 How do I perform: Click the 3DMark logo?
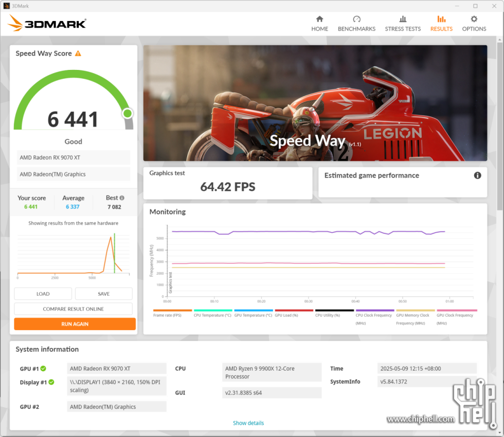click(47, 23)
